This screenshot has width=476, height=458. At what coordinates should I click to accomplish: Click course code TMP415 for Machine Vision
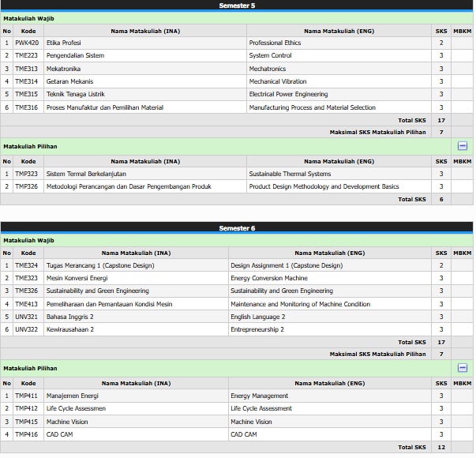click(27, 422)
